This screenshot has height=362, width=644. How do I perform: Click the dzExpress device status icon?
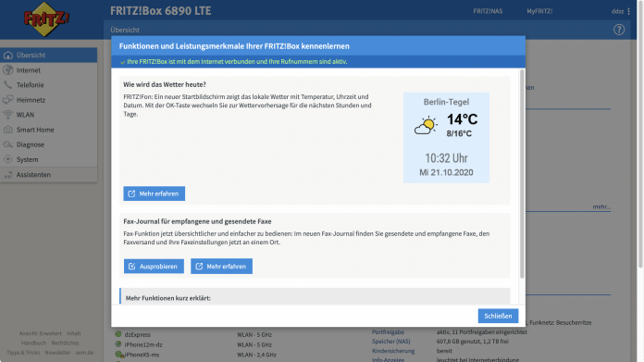click(x=118, y=334)
